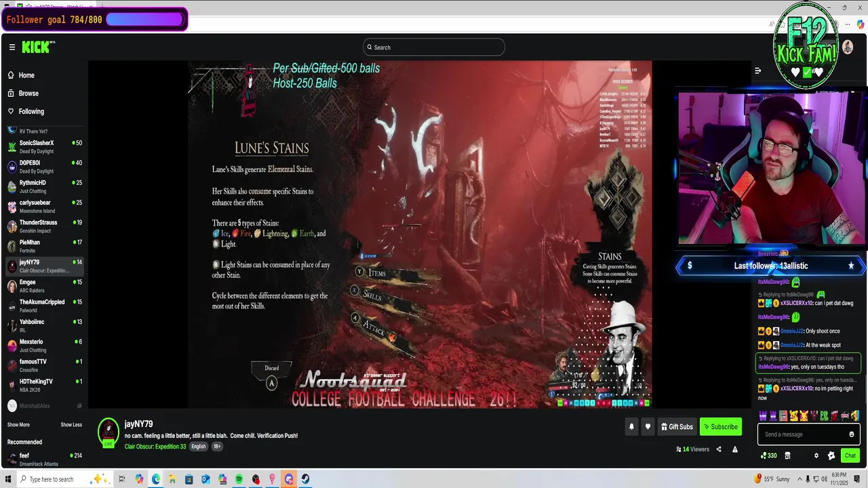Open the channel shop icon
The height and width of the screenshot is (488, 868).
click(787, 455)
